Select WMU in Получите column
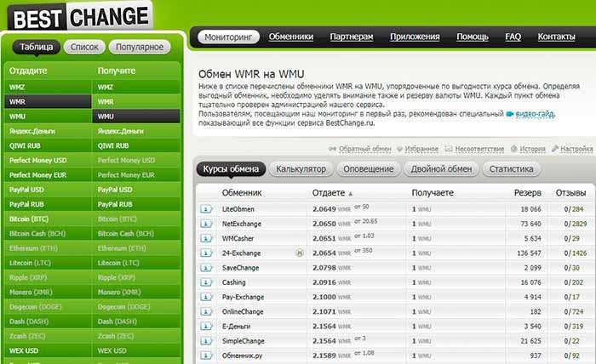 136,117
